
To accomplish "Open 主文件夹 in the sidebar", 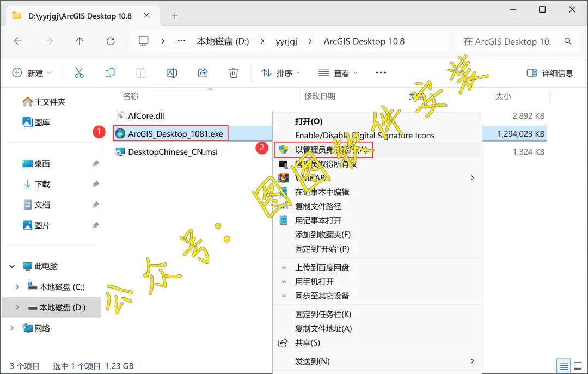I will (x=44, y=102).
